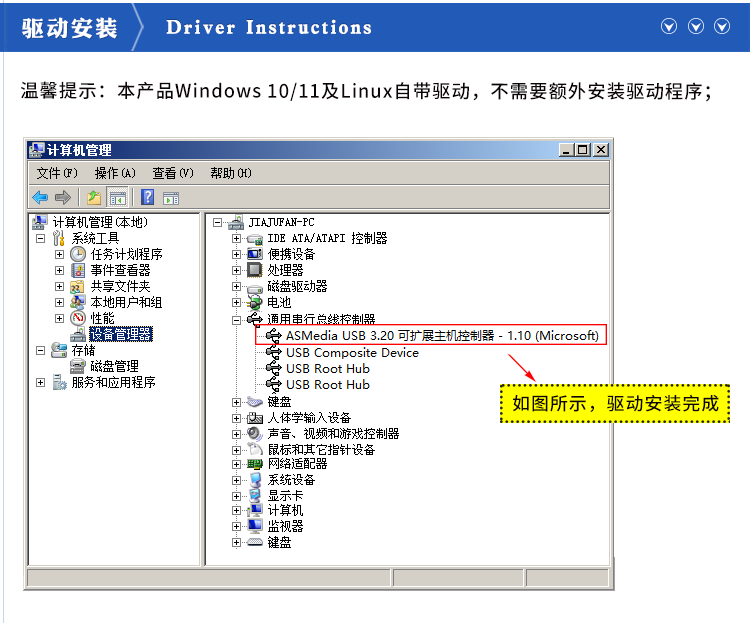Click the 人体学输入设备 icon

[255, 418]
